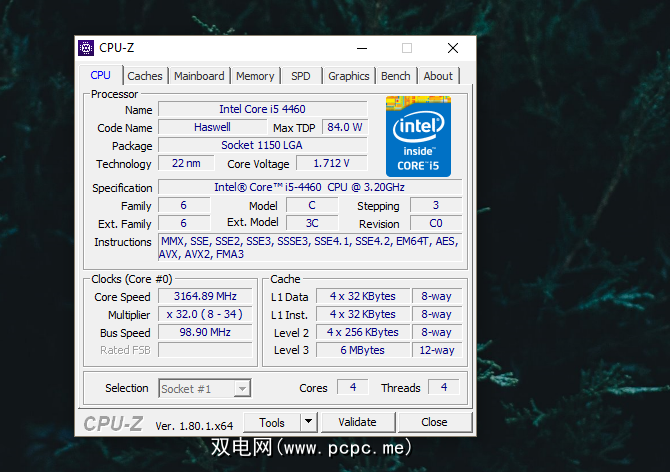Click the Instructions list starting with MMX

coord(310,247)
